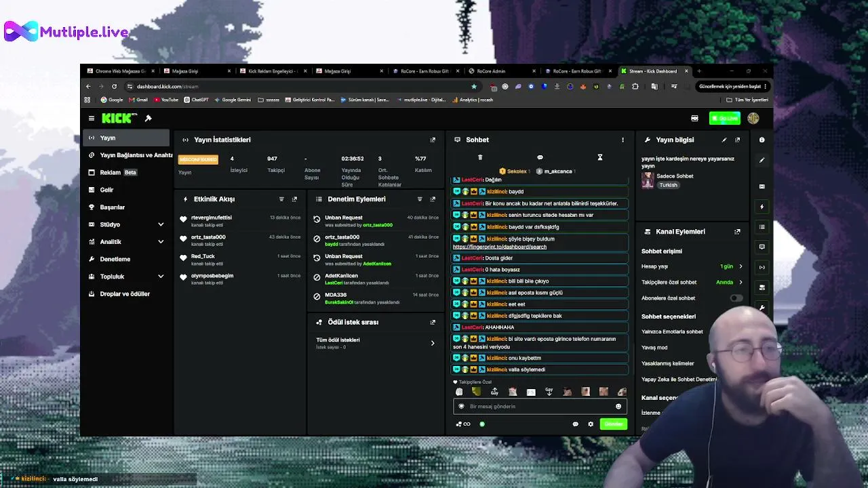Bookmark page with the star icon

point(473,87)
